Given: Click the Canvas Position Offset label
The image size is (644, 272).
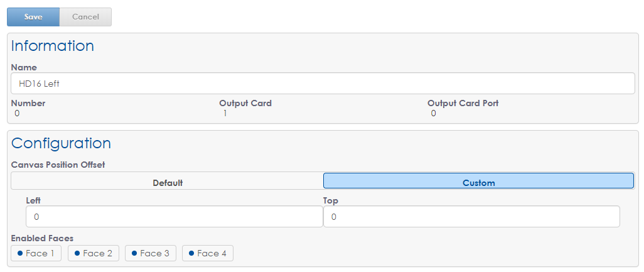Looking at the screenshot, I should [58, 165].
